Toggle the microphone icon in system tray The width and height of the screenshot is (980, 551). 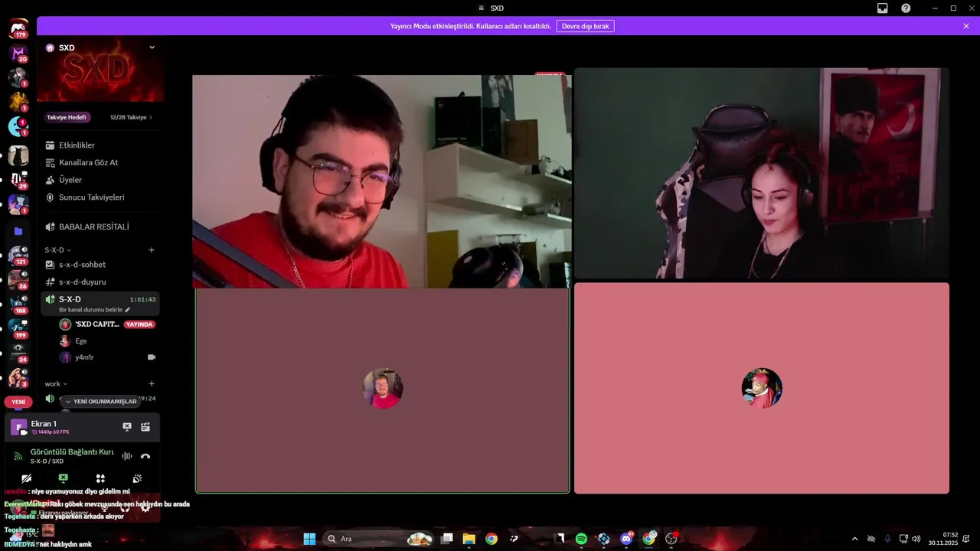click(887, 539)
